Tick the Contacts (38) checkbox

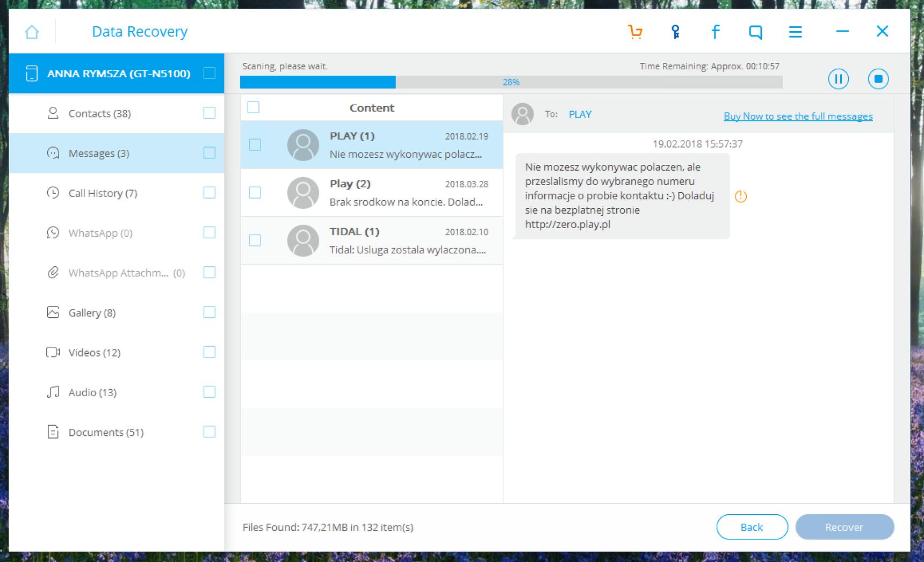[x=210, y=113]
